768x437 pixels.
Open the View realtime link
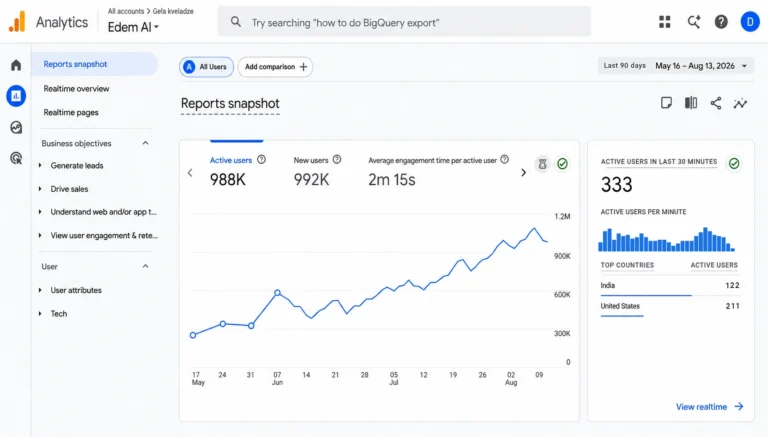tap(710, 407)
